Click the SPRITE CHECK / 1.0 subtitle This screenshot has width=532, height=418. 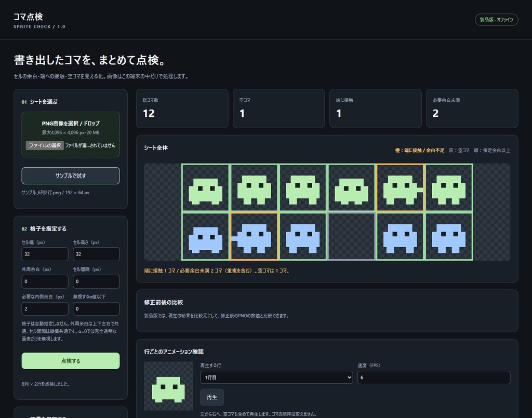click(x=39, y=26)
